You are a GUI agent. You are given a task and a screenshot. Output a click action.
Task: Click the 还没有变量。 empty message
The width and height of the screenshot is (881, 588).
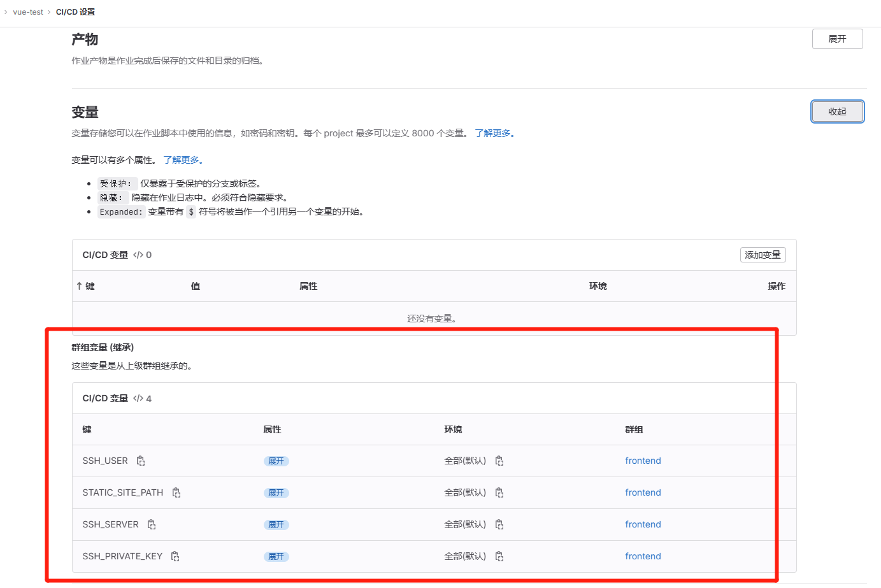(433, 319)
